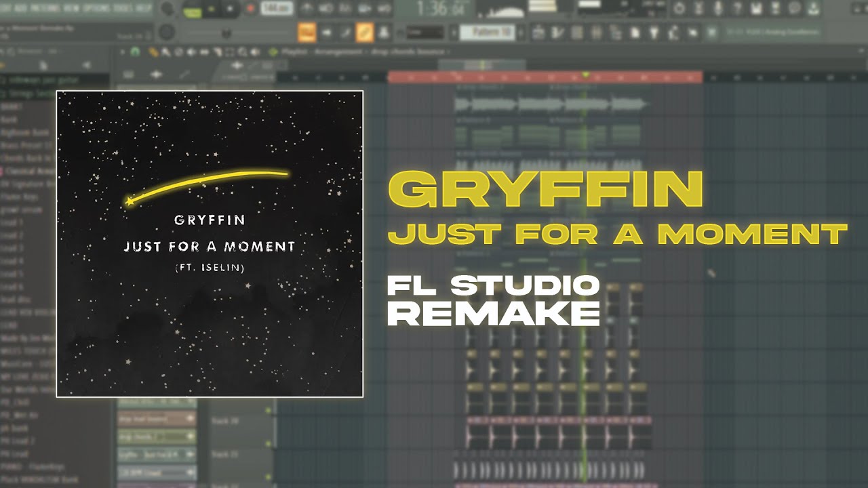The width and height of the screenshot is (868, 488).
Task: Select the selection tool in playlist toolbar
Action: pyautogui.click(x=230, y=52)
